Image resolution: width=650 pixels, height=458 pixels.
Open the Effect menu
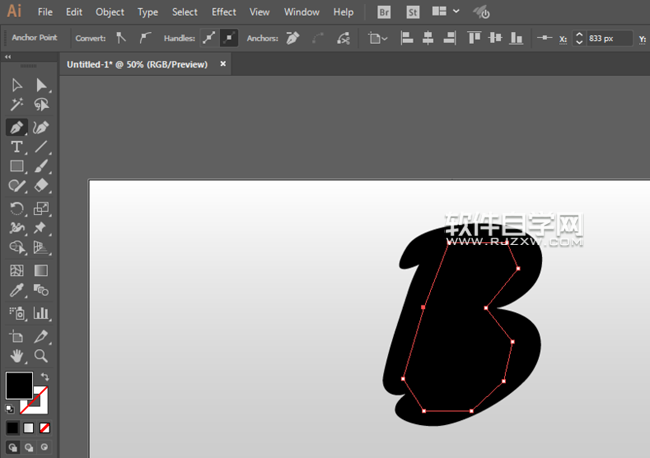point(224,12)
